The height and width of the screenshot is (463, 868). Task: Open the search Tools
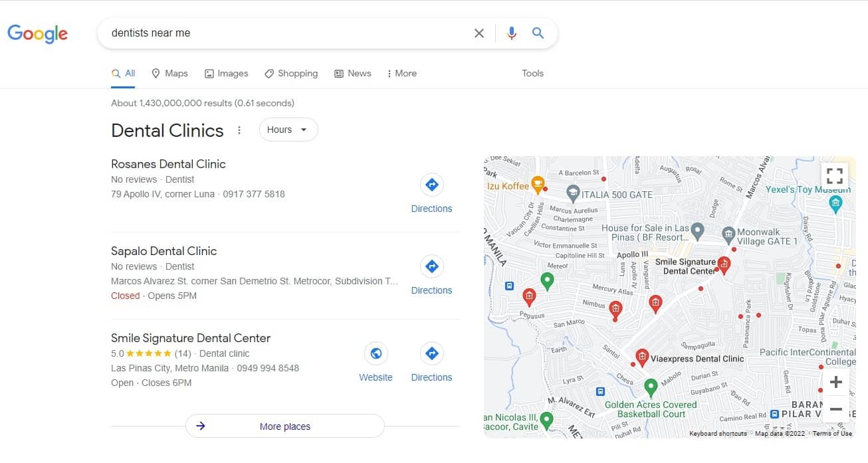(532, 74)
